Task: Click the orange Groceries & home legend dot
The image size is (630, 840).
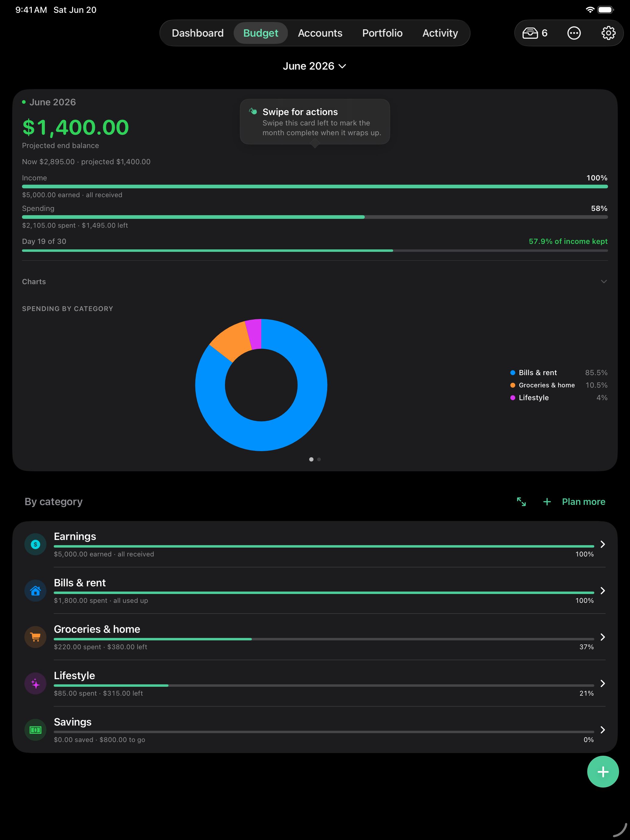Action: (x=513, y=385)
